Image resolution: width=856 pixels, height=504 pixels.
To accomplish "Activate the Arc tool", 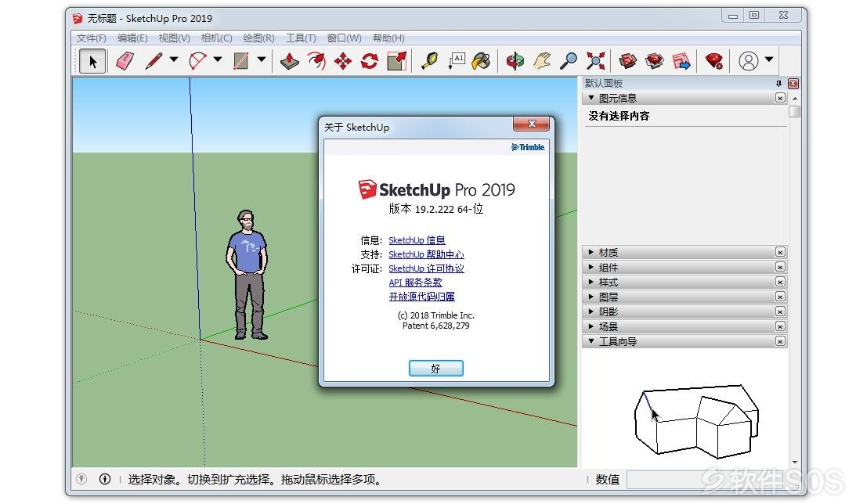I will click(x=197, y=60).
